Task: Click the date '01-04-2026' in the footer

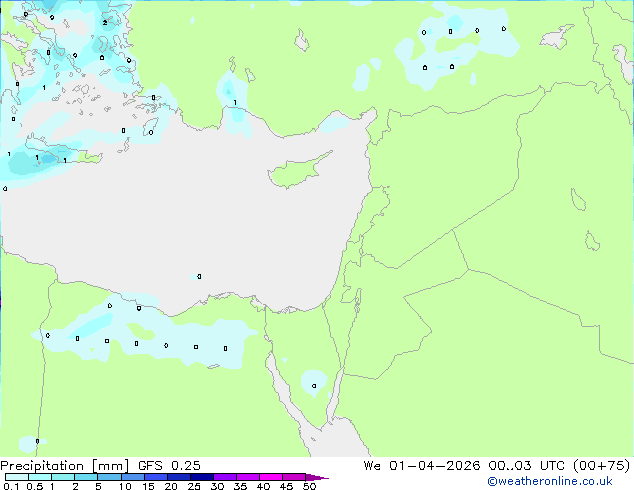Action: (x=435, y=466)
